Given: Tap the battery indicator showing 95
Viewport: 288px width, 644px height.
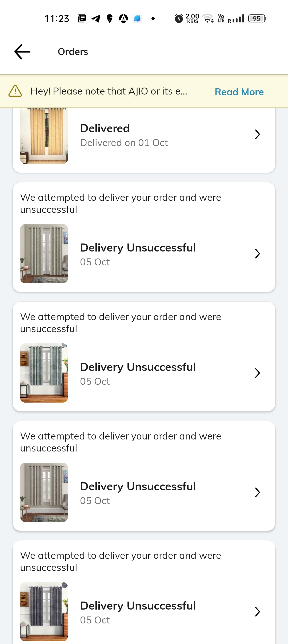Looking at the screenshot, I should click(x=257, y=18).
